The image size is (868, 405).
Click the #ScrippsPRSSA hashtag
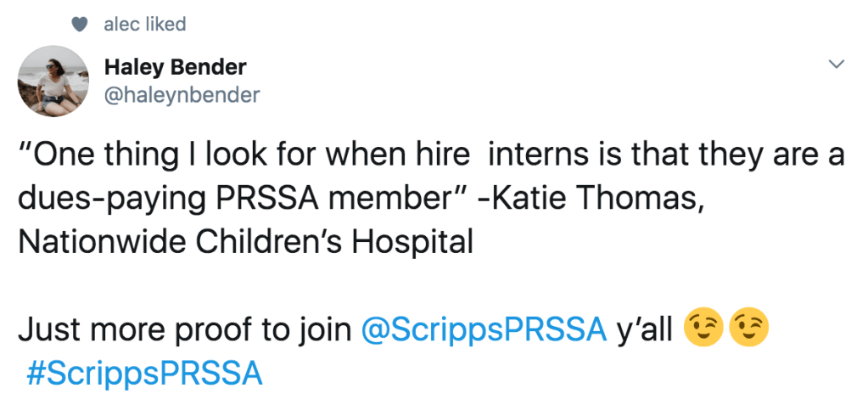pyautogui.click(x=144, y=374)
